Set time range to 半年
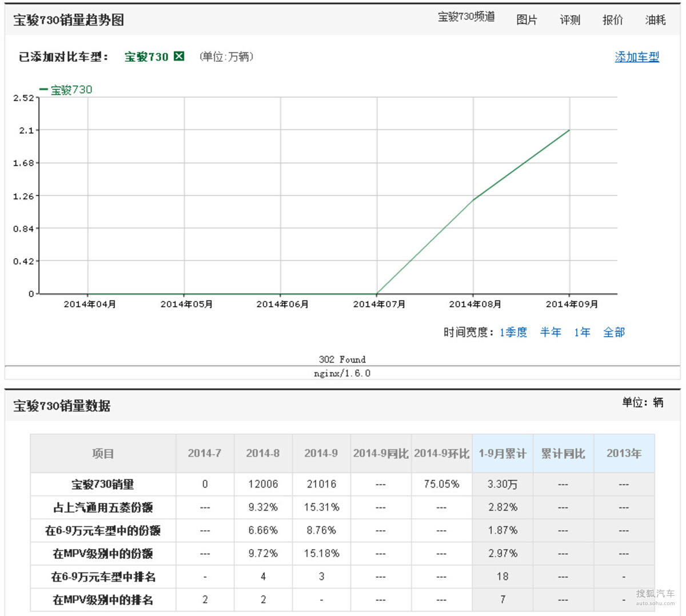Image resolution: width=686 pixels, height=616 pixels. pyautogui.click(x=551, y=332)
